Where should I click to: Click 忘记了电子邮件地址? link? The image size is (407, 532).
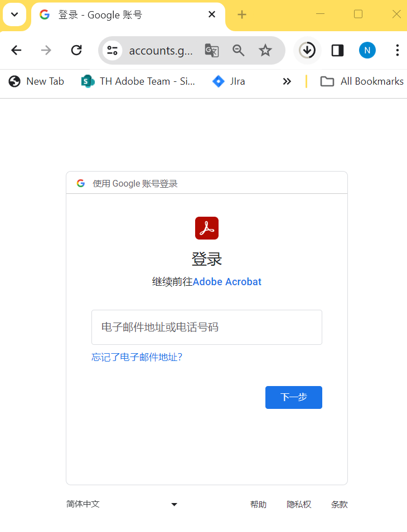[x=137, y=357]
